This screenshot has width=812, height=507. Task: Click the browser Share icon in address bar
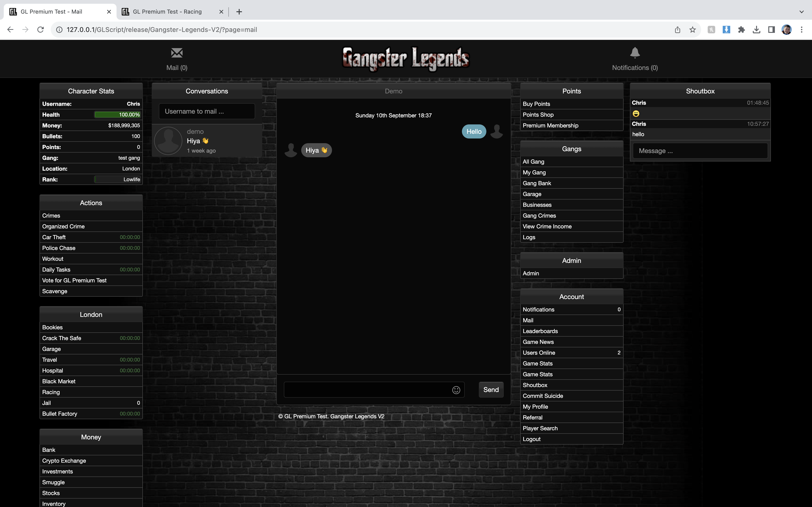(677, 30)
